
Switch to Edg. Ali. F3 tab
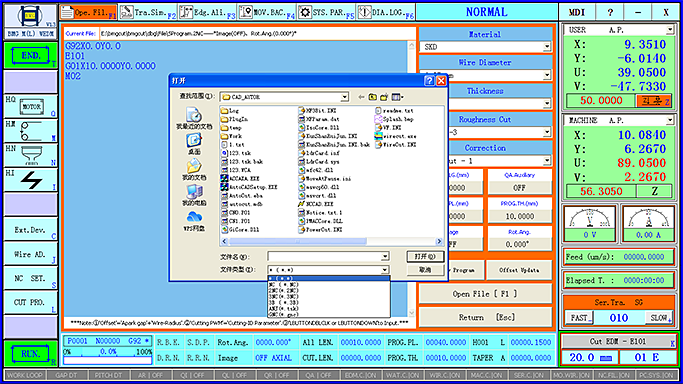208,13
